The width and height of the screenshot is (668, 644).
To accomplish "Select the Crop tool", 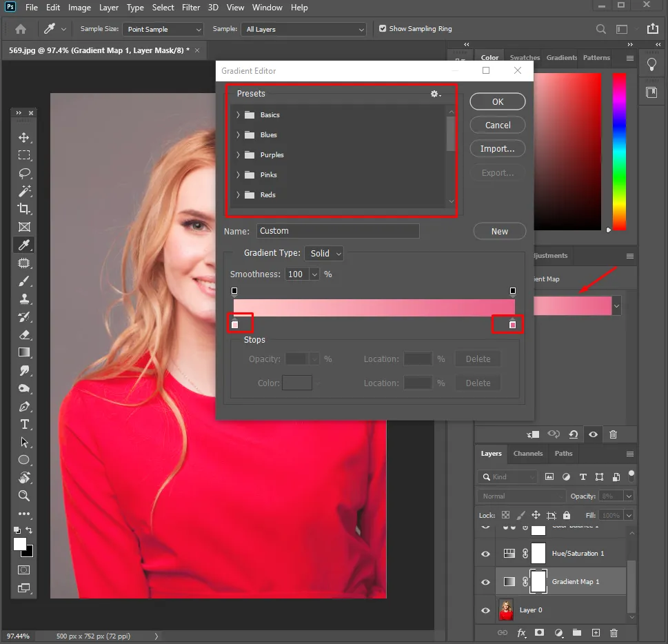I will pos(24,209).
